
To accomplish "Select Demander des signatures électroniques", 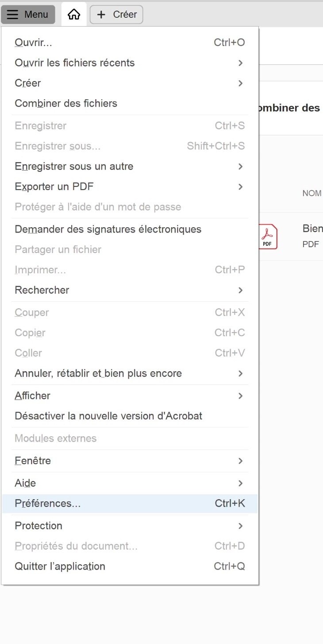I will (x=108, y=229).
